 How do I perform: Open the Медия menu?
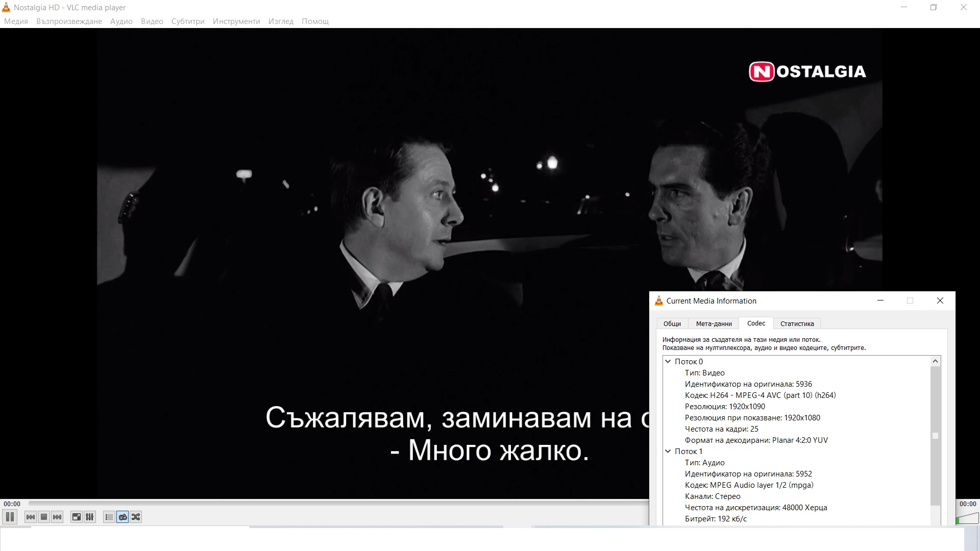[16, 21]
